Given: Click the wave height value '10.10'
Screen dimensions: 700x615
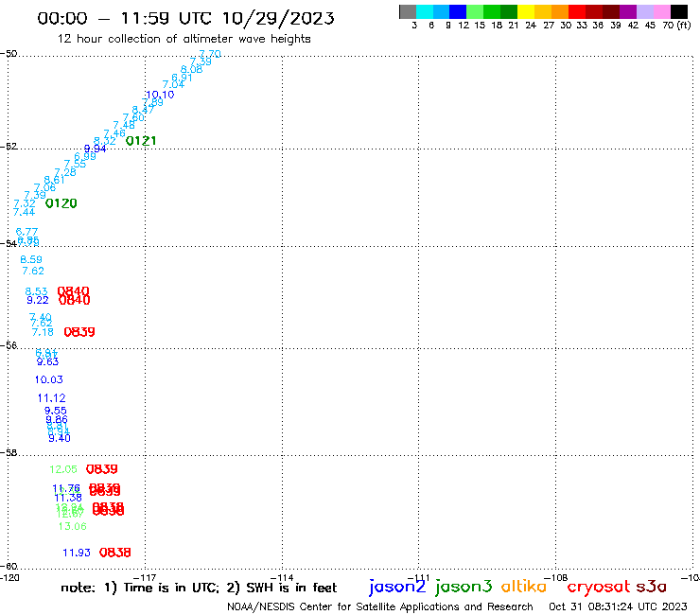Looking at the screenshot, I should point(160,95).
